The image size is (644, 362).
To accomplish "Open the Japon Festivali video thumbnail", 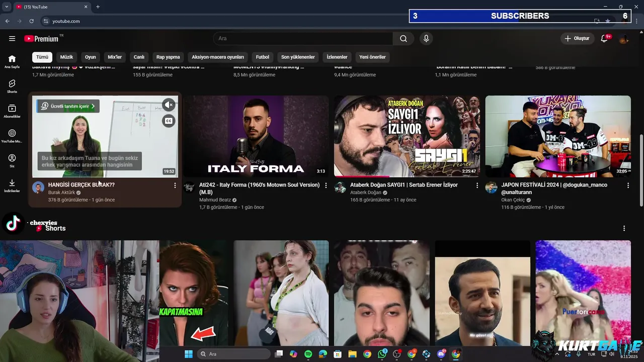I will (x=558, y=136).
